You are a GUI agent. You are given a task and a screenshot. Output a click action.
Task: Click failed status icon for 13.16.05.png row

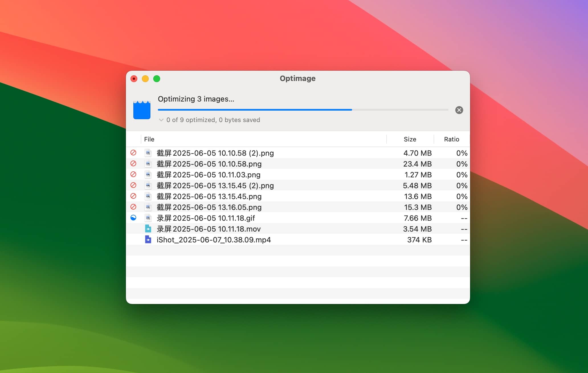pos(133,207)
